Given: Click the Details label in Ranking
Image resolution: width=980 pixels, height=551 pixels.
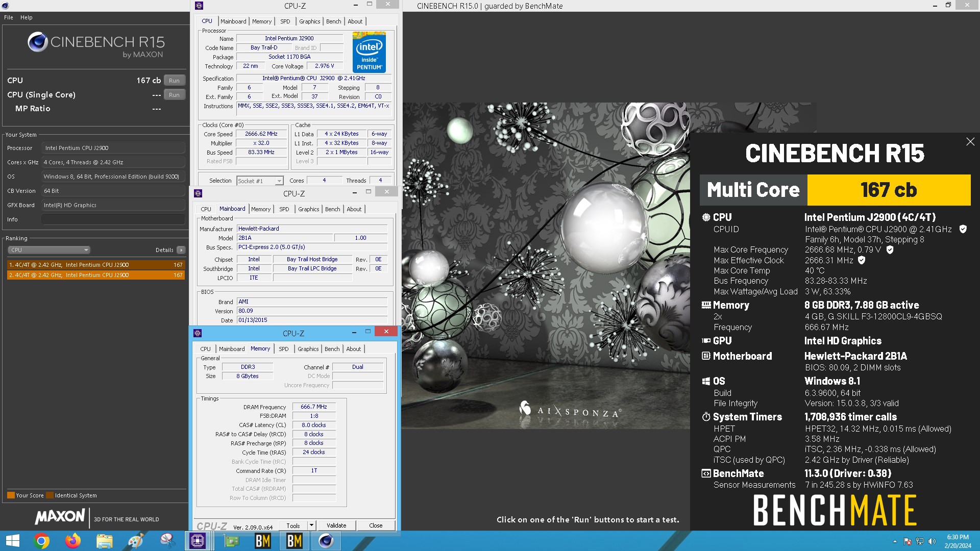Looking at the screenshot, I should (164, 250).
